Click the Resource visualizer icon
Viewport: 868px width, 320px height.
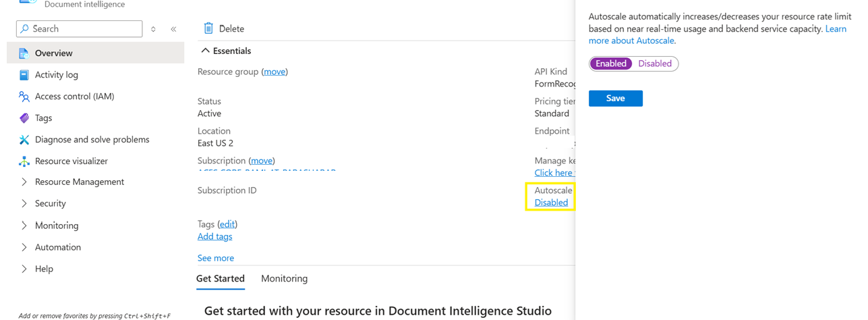pyautogui.click(x=24, y=161)
